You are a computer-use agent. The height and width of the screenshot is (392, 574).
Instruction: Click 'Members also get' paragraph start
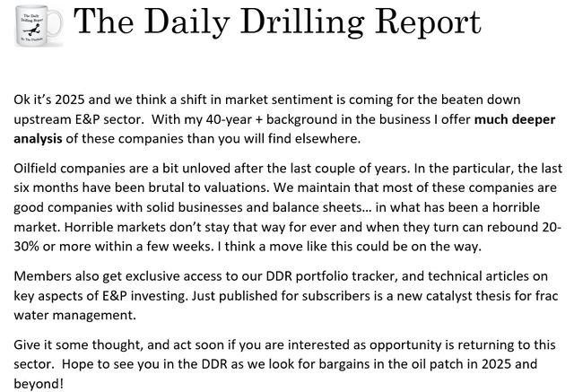point(62,276)
